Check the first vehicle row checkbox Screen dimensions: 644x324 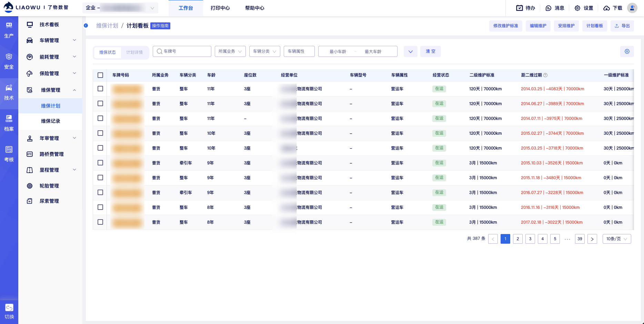[100, 89]
